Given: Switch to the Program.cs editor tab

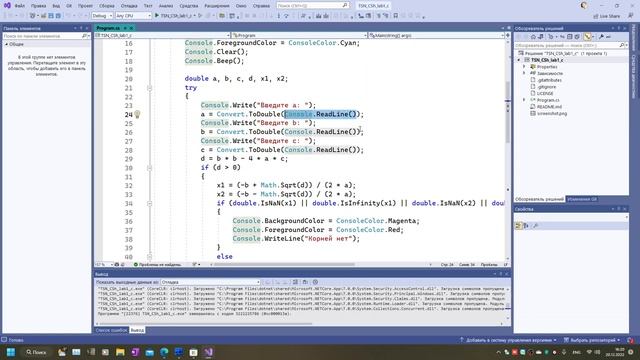Looking at the screenshot, I should (x=108, y=28).
